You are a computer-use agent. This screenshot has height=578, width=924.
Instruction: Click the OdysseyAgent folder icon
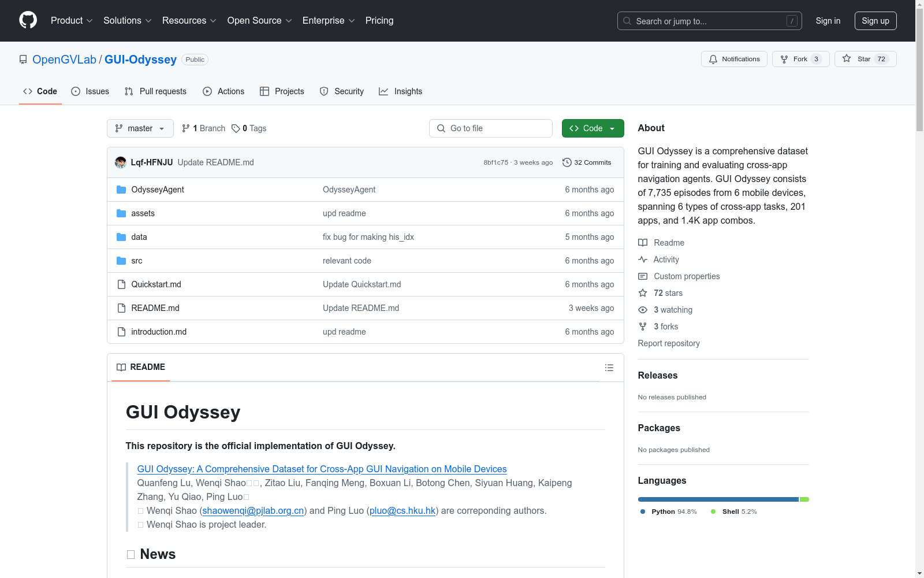pos(121,190)
